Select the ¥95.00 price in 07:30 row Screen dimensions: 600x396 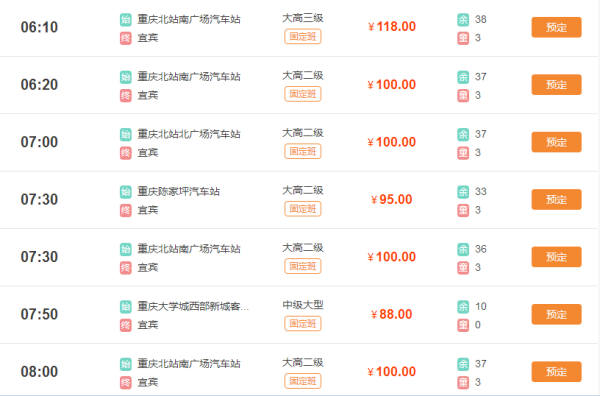(x=391, y=199)
